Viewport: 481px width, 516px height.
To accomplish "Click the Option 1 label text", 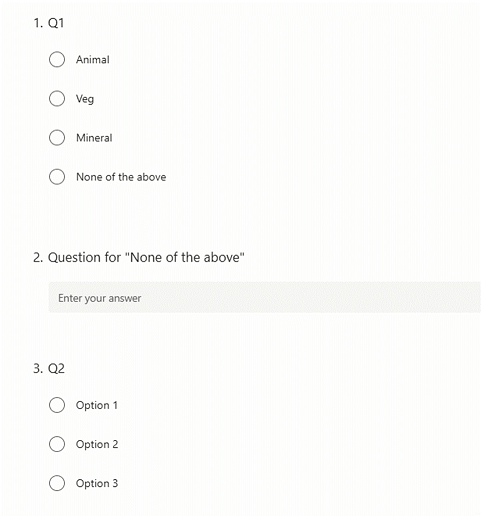I will click(97, 405).
